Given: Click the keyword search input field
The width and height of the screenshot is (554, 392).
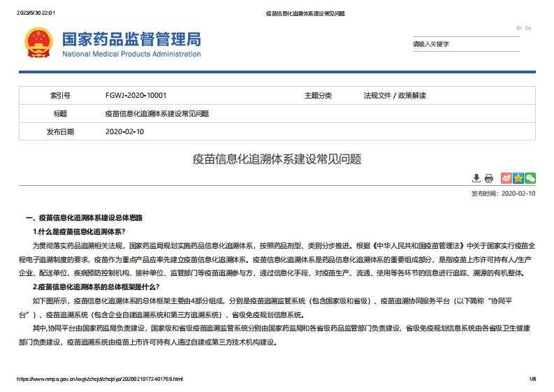Looking at the screenshot, I should pos(465,44).
